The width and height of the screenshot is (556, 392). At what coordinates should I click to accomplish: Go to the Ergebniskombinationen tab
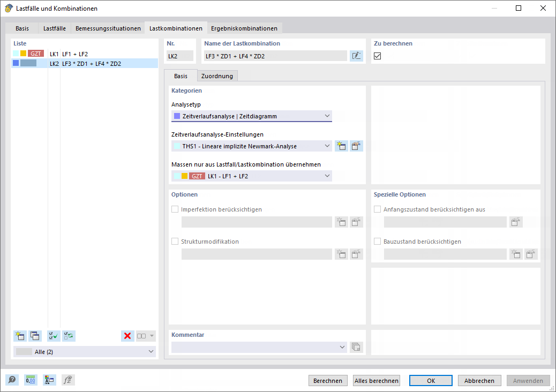[x=244, y=28]
